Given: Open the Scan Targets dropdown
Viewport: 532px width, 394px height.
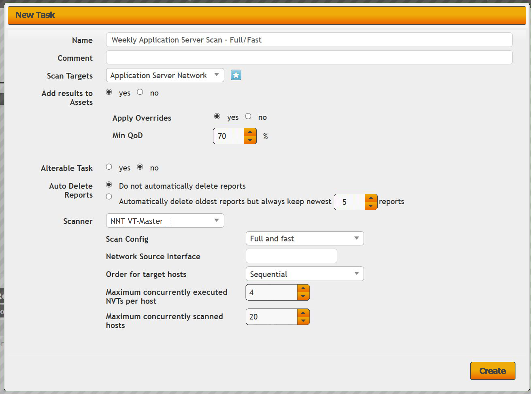Looking at the screenshot, I should tap(165, 75).
